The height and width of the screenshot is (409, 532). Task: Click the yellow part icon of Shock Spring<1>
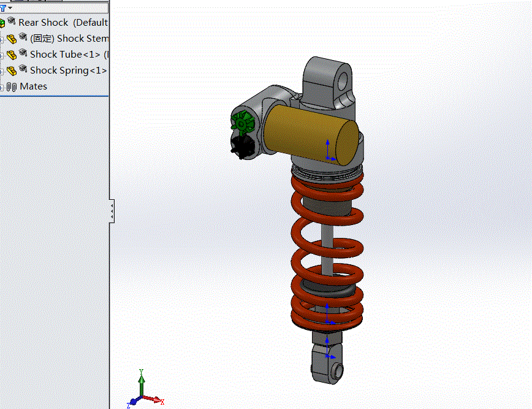tap(12, 71)
